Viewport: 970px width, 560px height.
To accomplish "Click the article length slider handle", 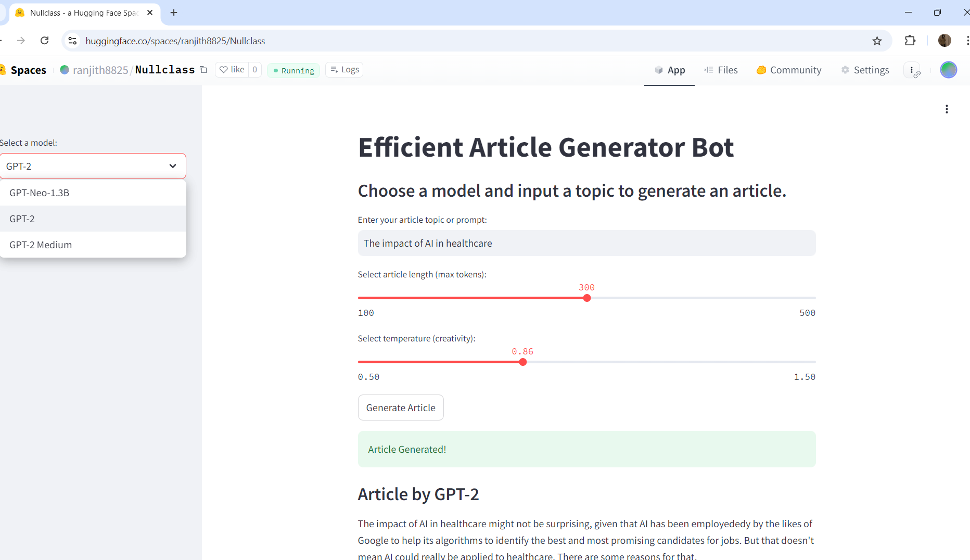I will click(x=587, y=298).
